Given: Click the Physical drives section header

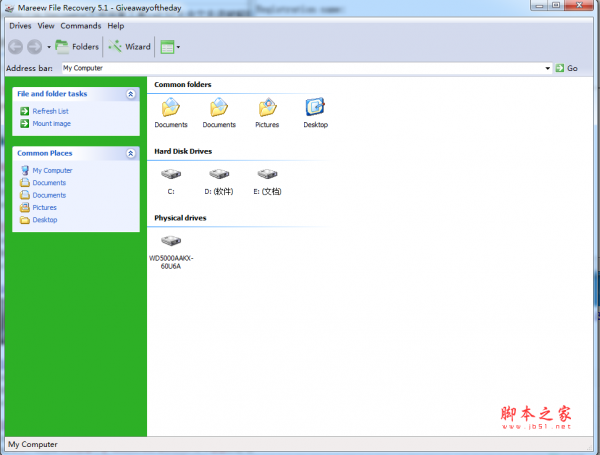Looking at the screenshot, I should click(180, 218).
